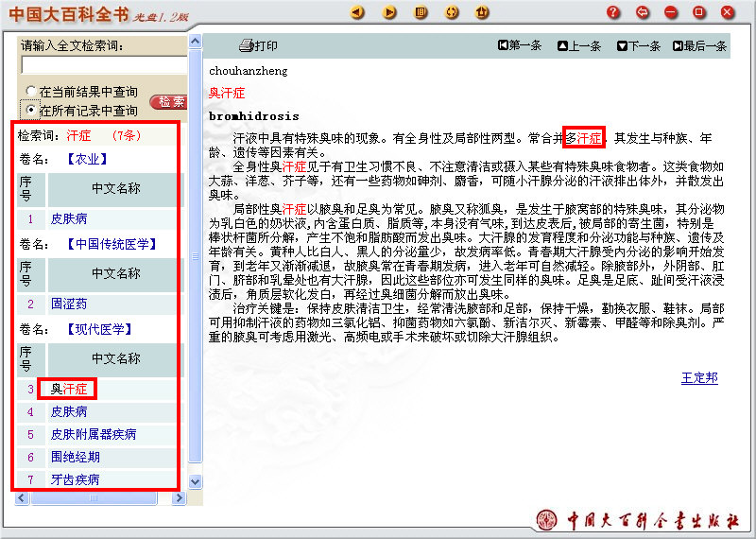Click the back arrow icon in top toolbar
Viewport: 756px width, 539px height.
point(357,12)
